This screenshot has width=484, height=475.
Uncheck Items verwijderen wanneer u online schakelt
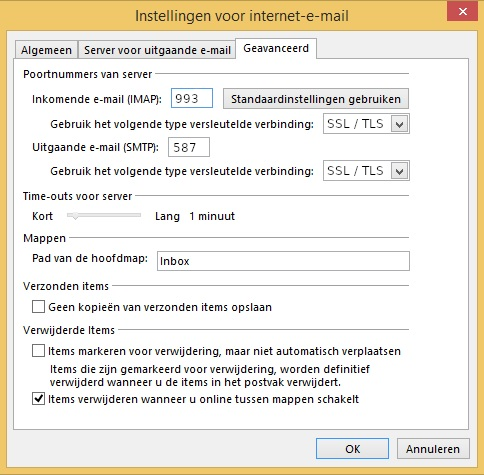point(38,399)
